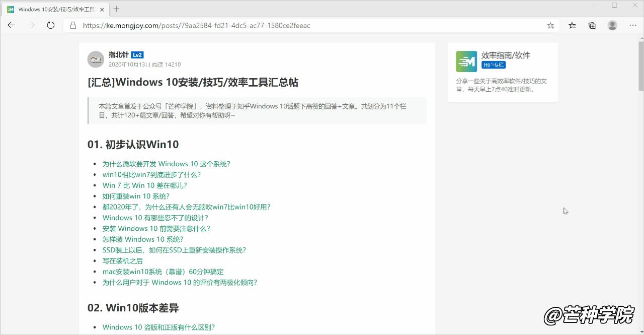Minimize the browser window
The image size is (644, 335).
(x=595, y=5)
